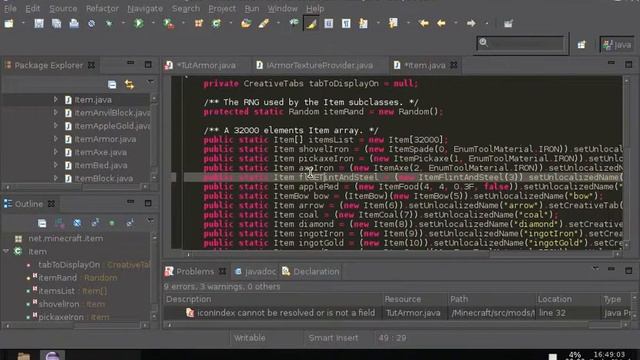Expand the ItemAnvilBlock.java tree node
This screenshot has height=360, width=640.
(56, 112)
